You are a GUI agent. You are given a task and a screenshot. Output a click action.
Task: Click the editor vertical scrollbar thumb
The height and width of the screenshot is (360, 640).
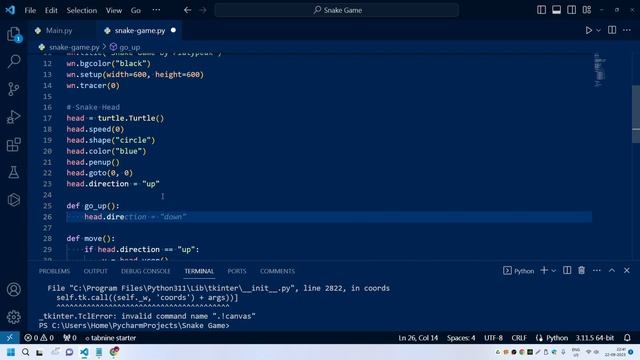coord(636,114)
